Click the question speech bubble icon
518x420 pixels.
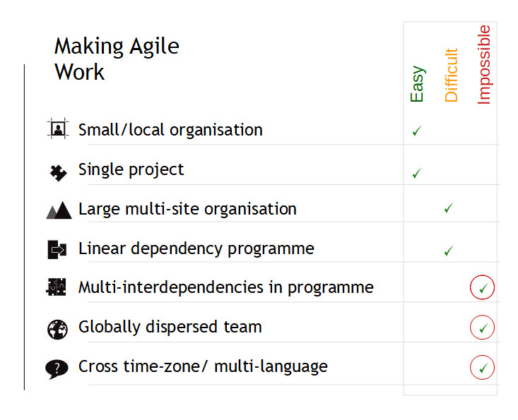tap(57, 369)
